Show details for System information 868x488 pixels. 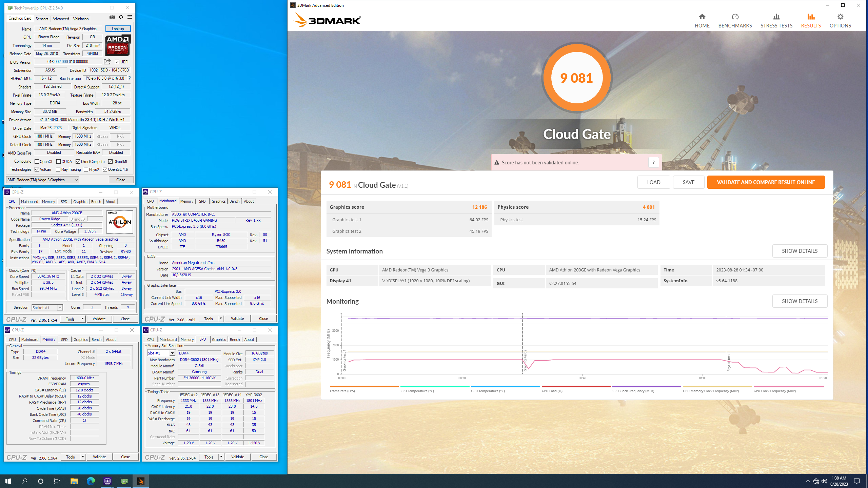[x=800, y=251]
